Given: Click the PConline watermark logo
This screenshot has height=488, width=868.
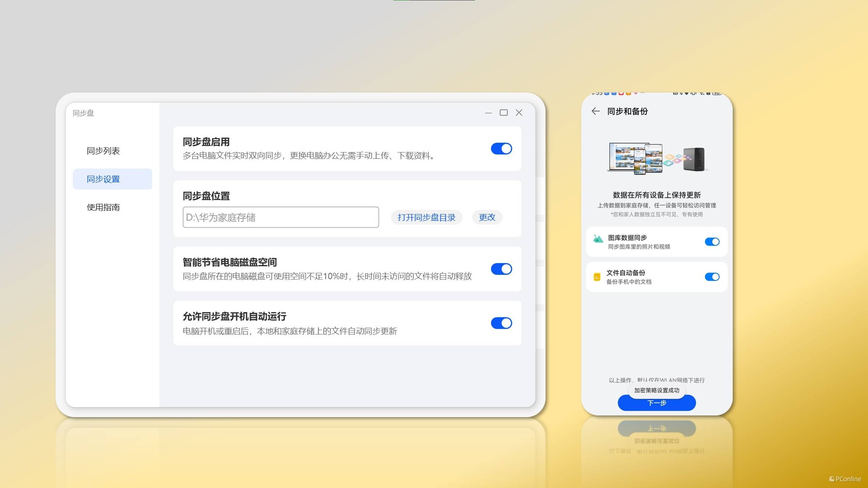Looking at the screenshot, I should 845,479.
